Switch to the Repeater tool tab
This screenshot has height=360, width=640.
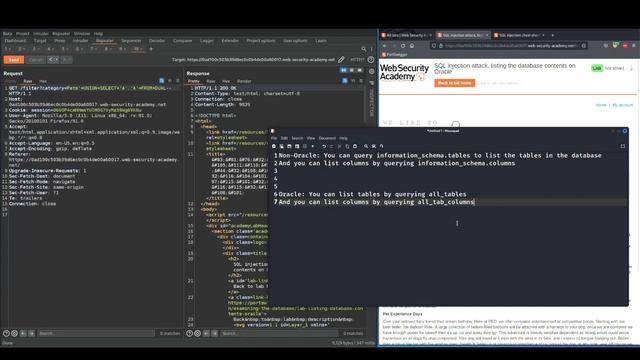click(104, 41)
